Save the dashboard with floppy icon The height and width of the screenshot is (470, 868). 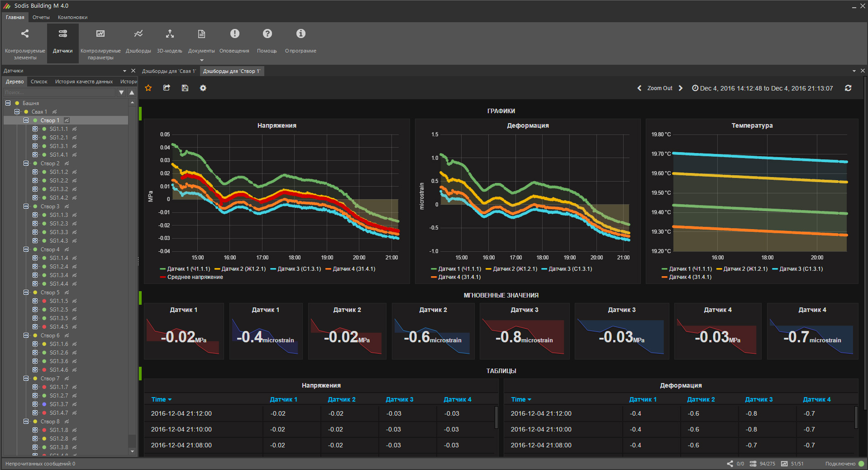click(185, 88)
